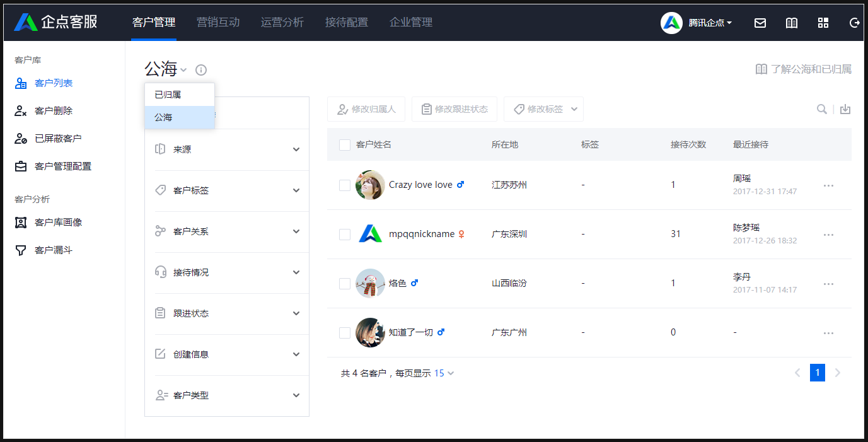
Task: Expand the 客户标签 filter chevron
Action: point(296,190)
